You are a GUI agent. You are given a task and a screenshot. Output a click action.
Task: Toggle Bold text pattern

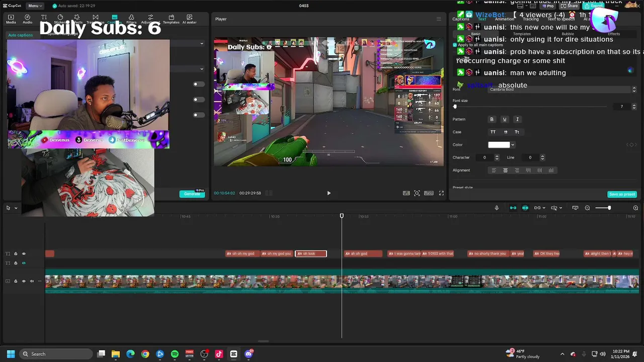[492, 119]
